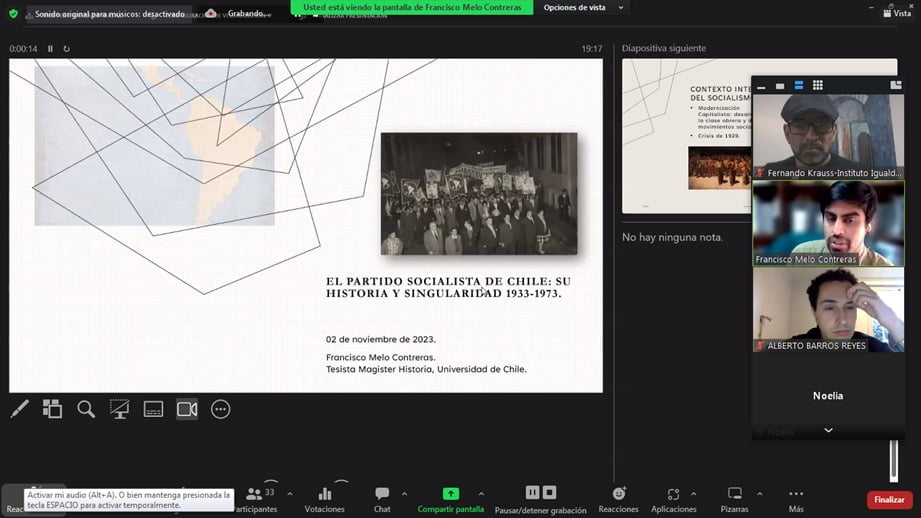Image resolution: width=921 pixels, height=518 pixels.
Task: Toggle subtitles in presenter view
Action: pos(153,409)
